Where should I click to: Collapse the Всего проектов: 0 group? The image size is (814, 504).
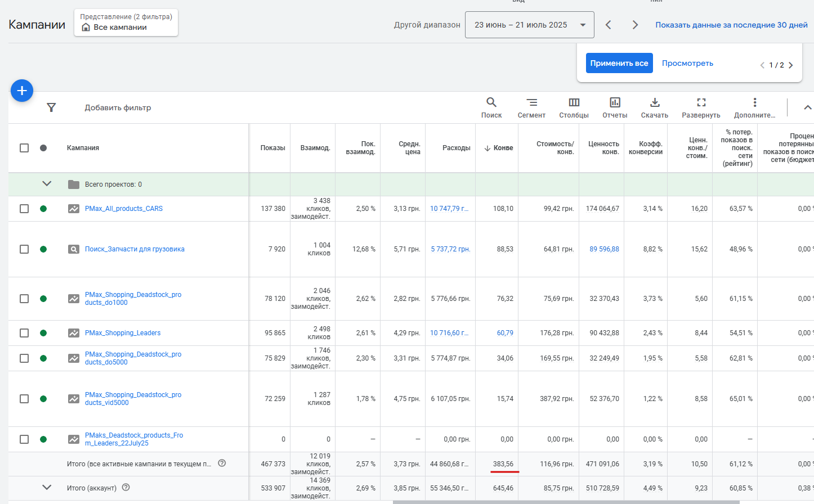point(47,184)
